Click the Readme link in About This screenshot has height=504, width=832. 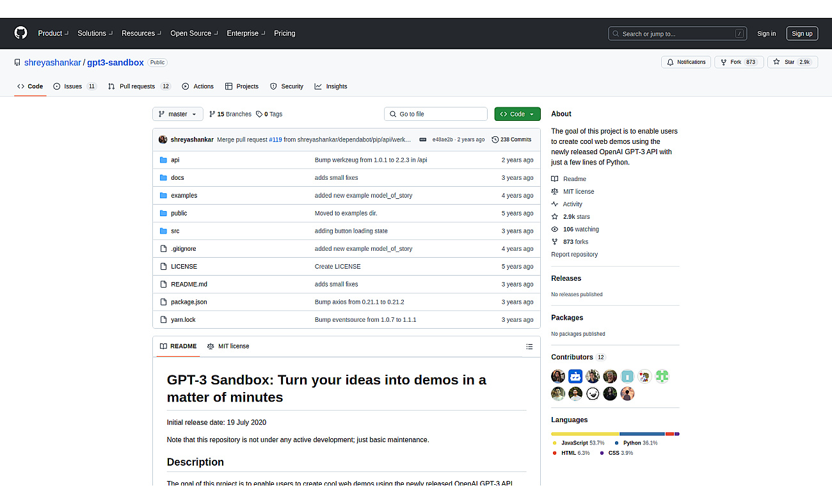click(x=569, y=179)
